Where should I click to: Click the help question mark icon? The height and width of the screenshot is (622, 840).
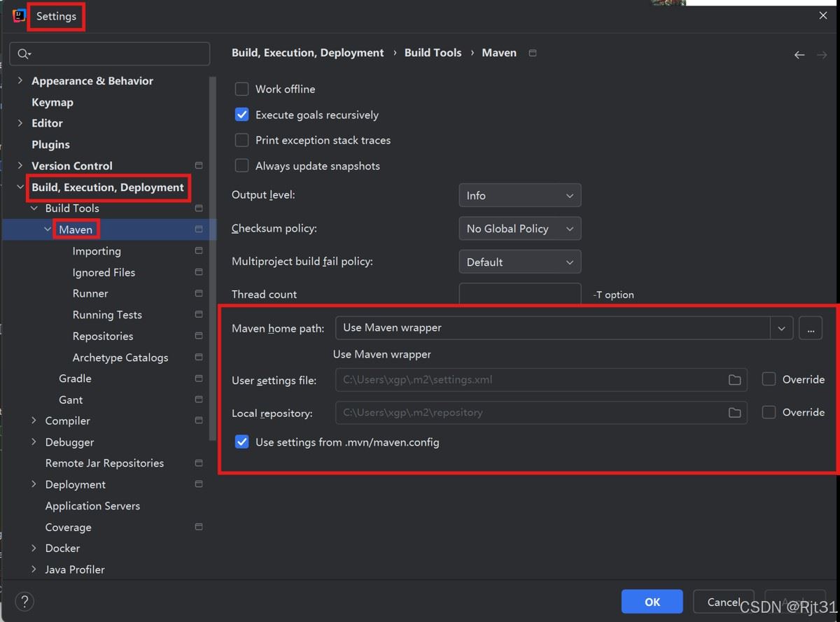coord(24,601)
